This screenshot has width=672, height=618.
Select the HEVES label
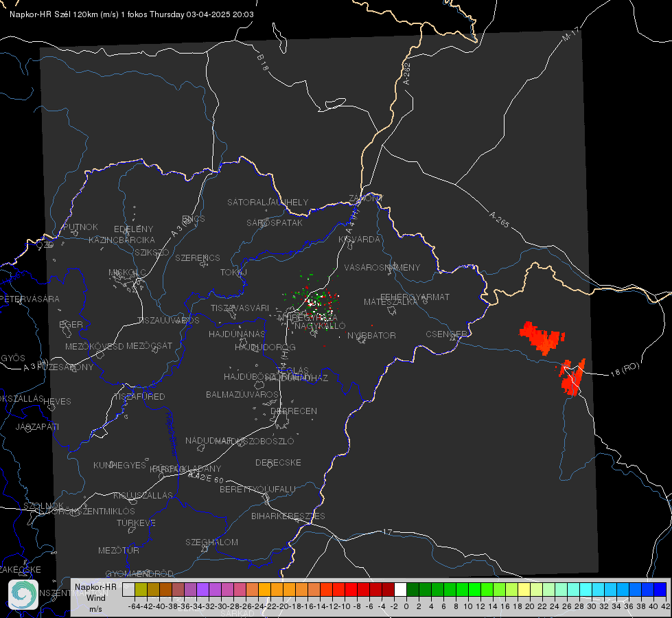pos(58,402)
